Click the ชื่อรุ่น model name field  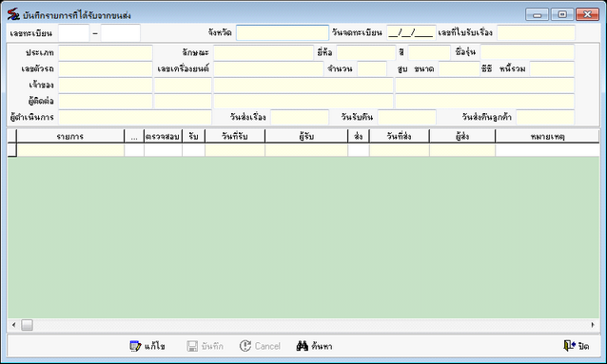coord(527,52)
